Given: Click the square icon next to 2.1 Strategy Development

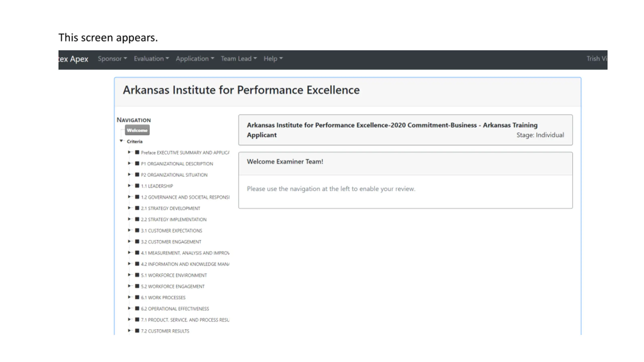Looking at the screenshot, I should [x=137, y=208].
